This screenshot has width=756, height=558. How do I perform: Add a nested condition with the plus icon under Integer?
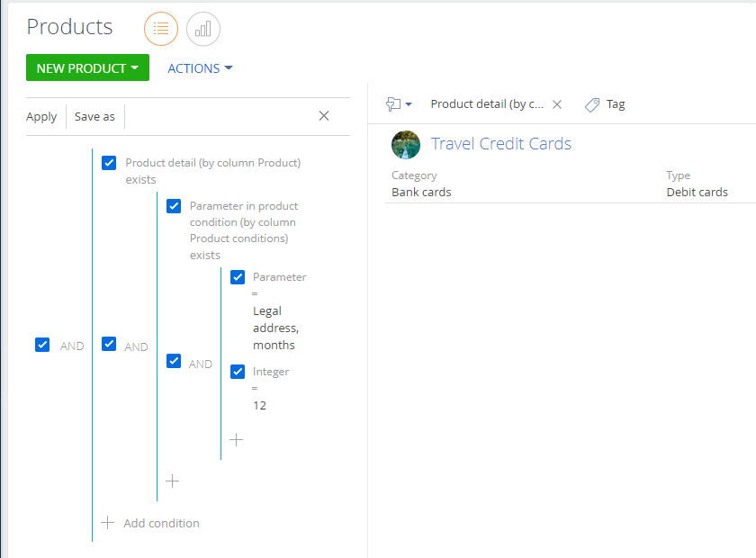237,439
